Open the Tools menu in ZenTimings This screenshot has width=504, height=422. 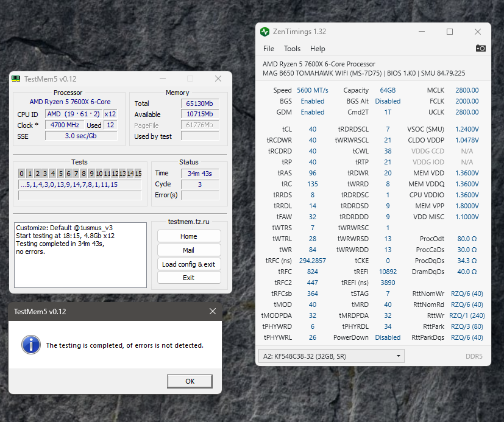point(292,49)
